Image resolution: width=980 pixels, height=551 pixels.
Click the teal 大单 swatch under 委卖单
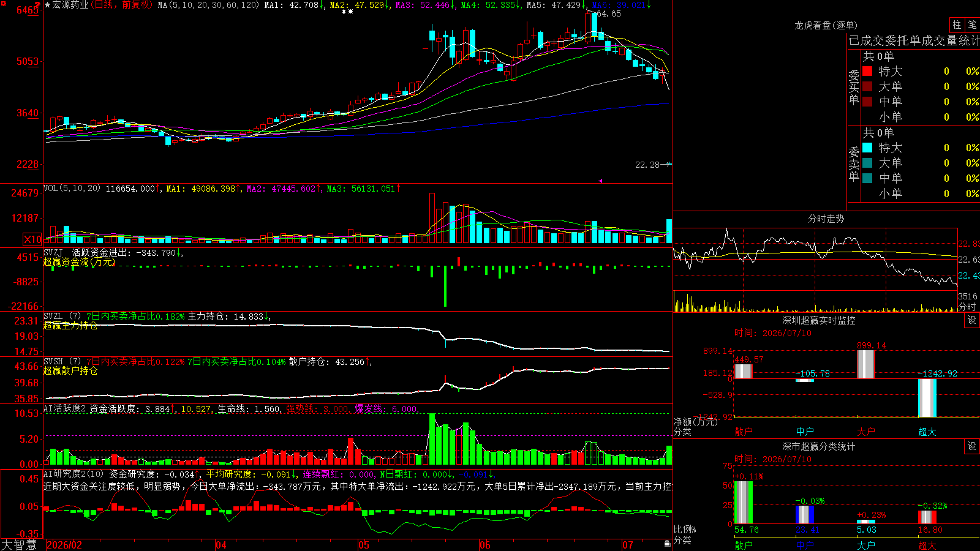coord(867,163)
